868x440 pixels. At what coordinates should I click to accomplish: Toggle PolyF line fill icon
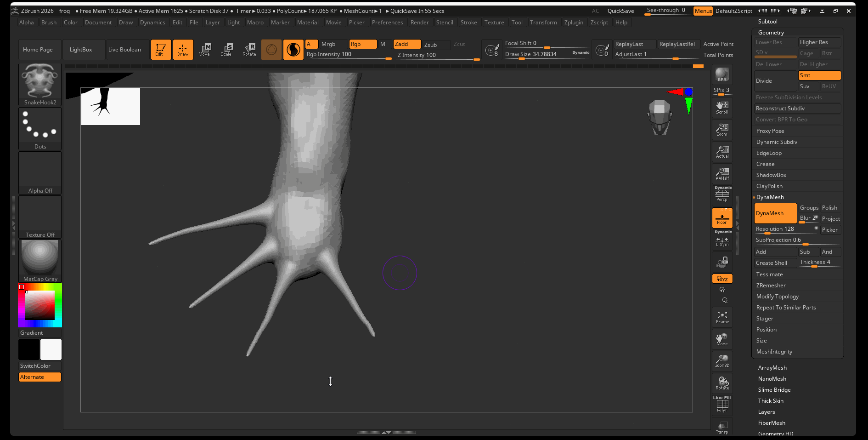(x=722, y=405)
